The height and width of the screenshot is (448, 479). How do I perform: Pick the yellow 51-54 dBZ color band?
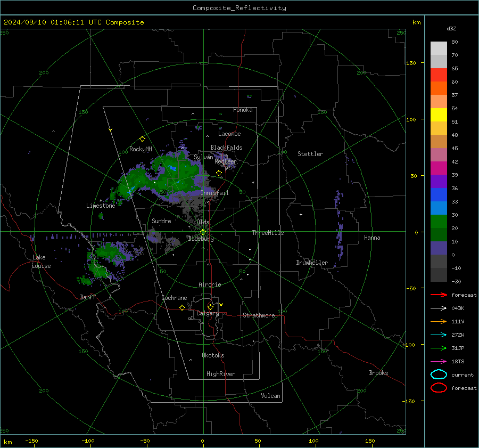439,115
